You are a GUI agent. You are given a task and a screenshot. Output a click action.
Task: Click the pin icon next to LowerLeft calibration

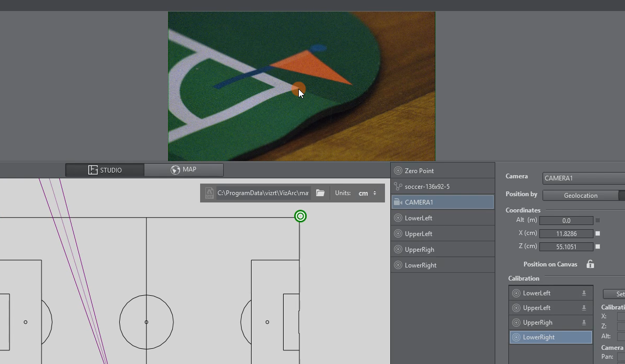584,293
